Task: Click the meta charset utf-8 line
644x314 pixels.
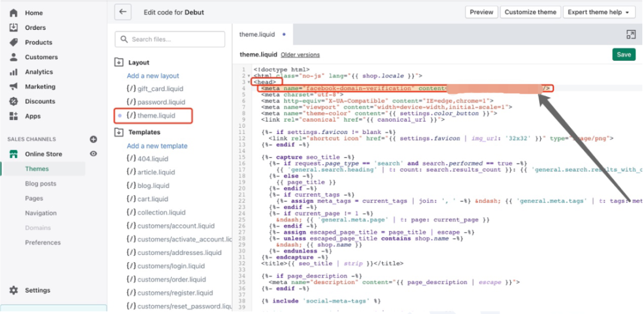Action: click(x=302, y=94)
